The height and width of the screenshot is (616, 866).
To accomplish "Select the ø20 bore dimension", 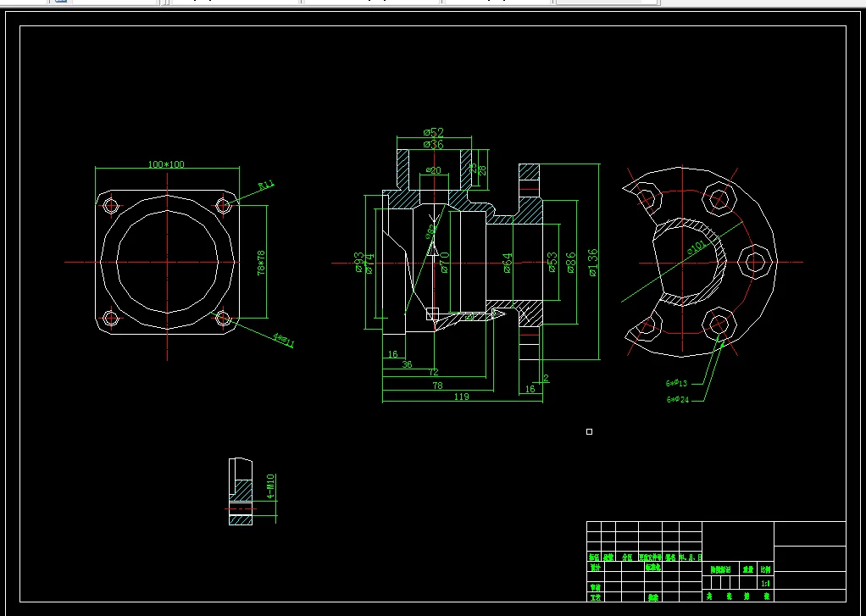I will (x=434, y=170).
